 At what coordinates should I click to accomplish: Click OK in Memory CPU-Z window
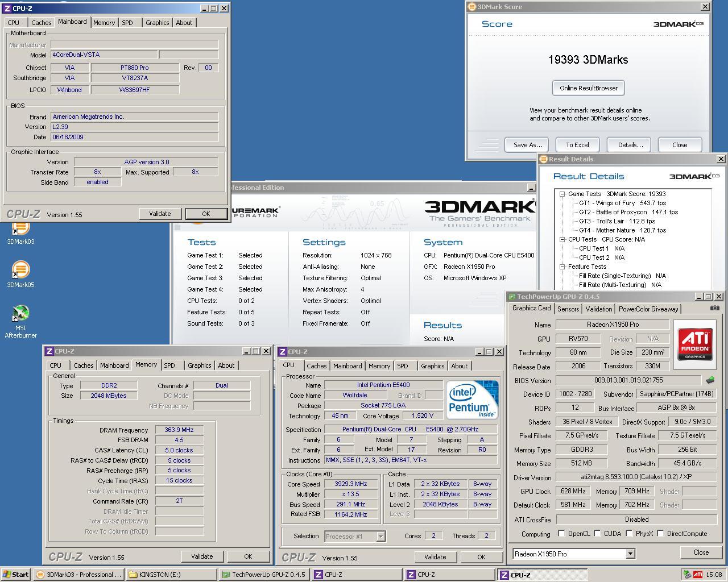click(x=248, y=556)
